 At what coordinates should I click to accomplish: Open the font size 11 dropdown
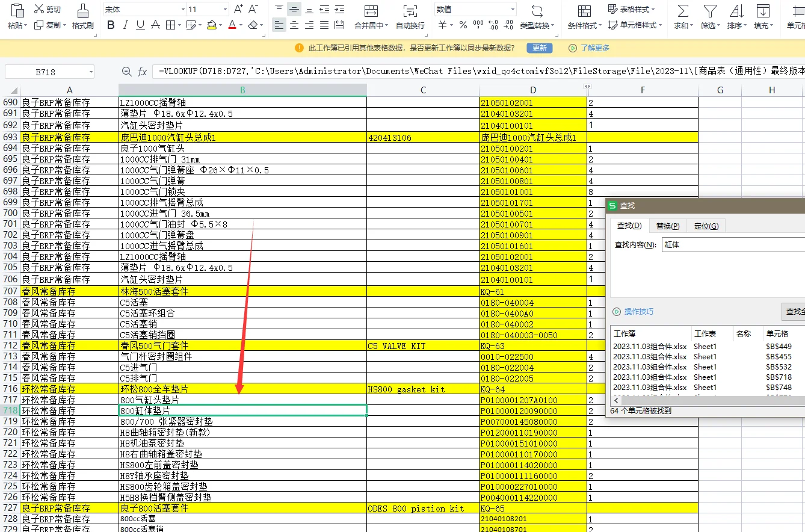point(225,10)
